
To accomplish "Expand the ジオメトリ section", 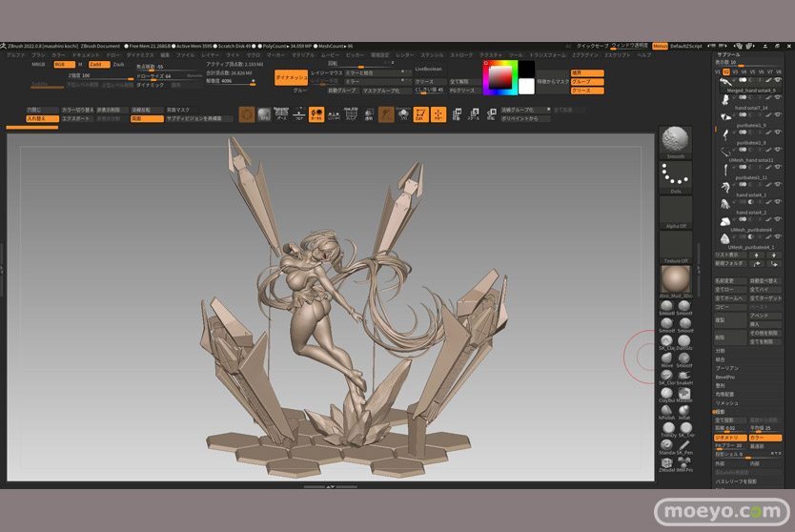I will [x=728, y=437].
